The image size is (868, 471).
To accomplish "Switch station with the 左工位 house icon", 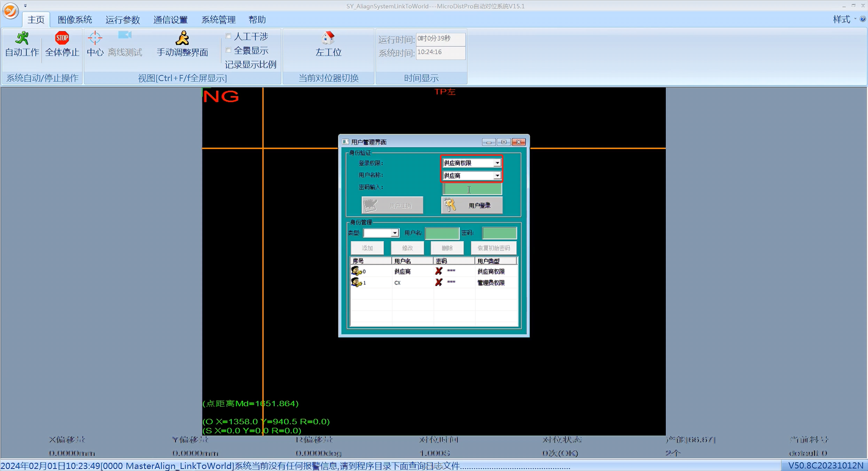I will point(328,38).
